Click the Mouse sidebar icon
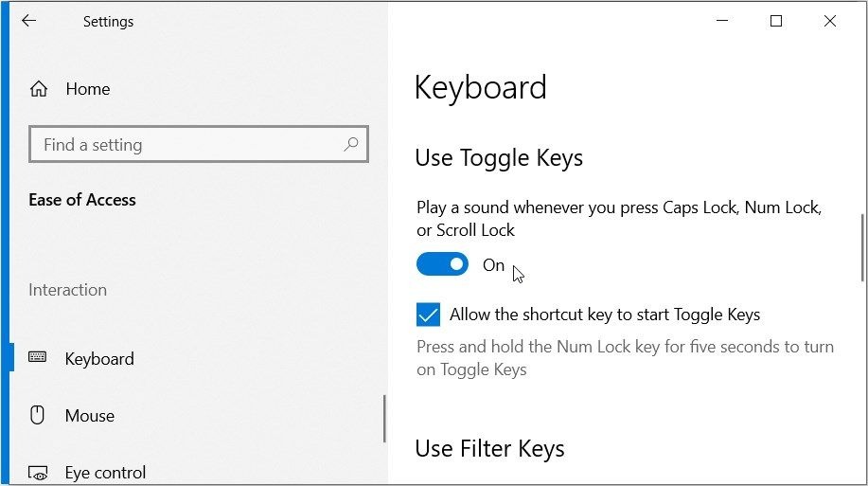This screenshot has width=868, height=486. (x=37, y=415)
